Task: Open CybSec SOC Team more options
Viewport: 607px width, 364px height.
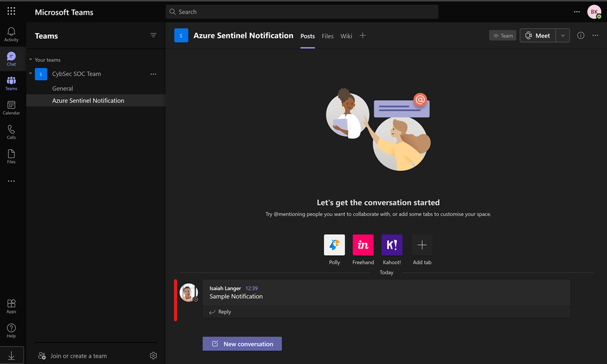Action: 153,74
